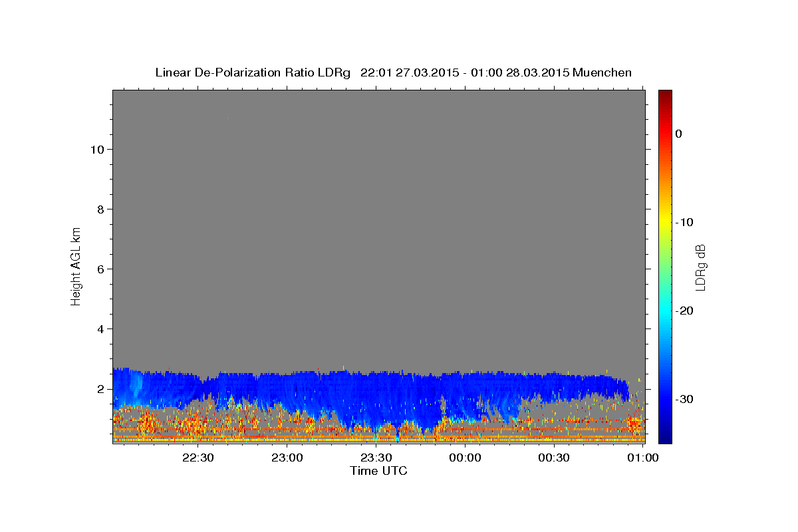Click the colorbar value label '0'
Image resolution: width=798 pixels, height=532 pixels.
point(678,134)
